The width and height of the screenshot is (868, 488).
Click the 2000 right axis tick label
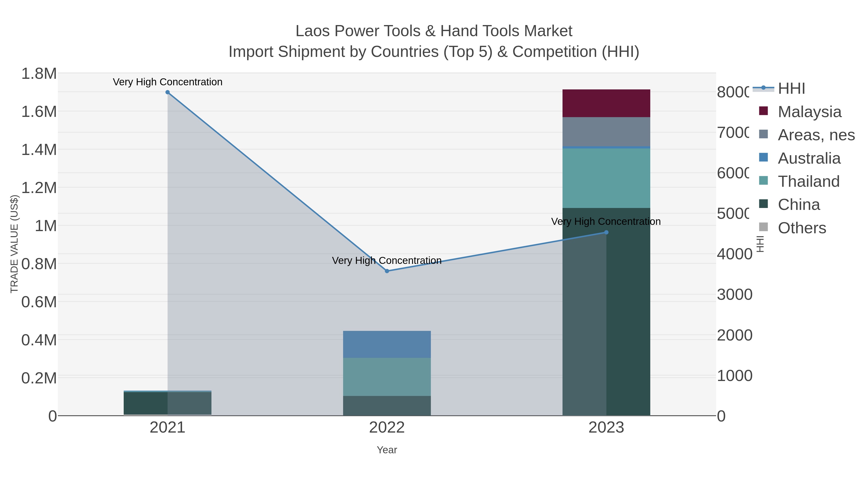click(x=735, y=335)
